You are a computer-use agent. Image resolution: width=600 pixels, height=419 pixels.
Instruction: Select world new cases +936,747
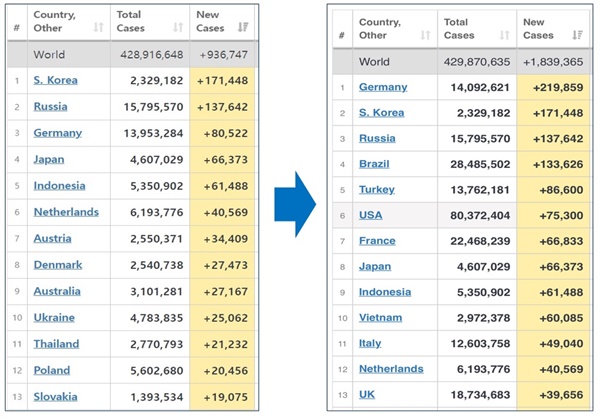point(223,55)
